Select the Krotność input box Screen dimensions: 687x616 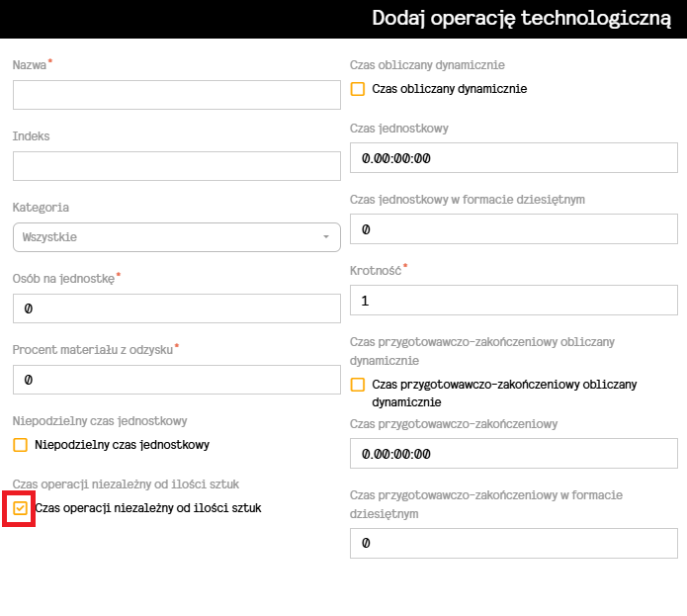tap(513, 301)
